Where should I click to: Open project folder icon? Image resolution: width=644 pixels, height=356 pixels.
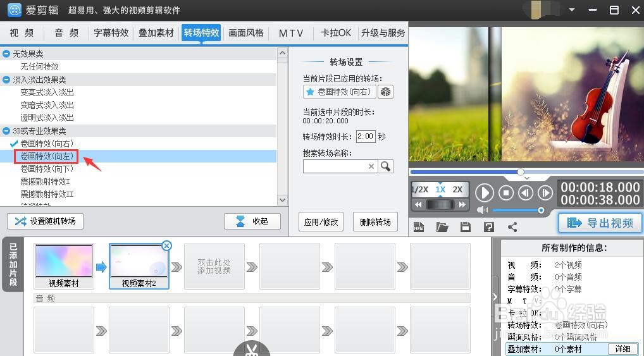[x=442, y=226]
